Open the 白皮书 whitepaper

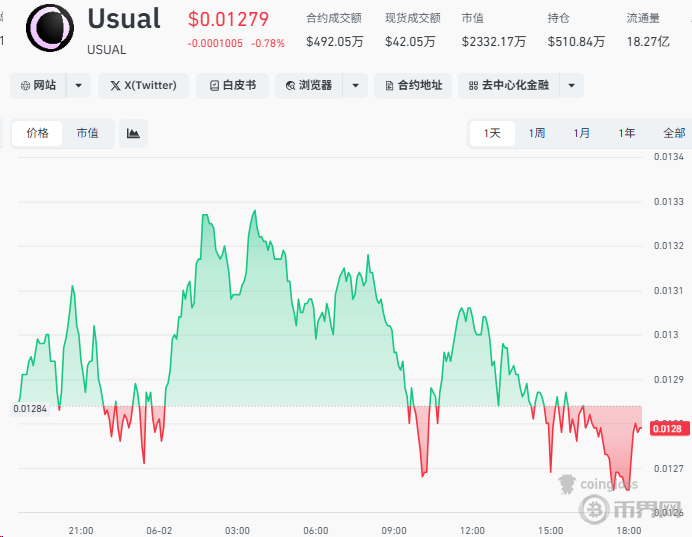point(233,86)
